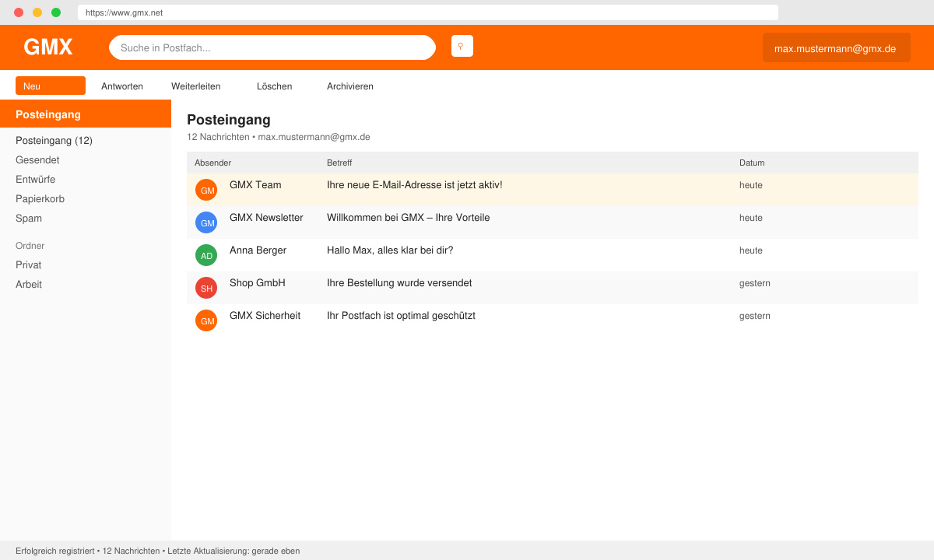Click sender name Anna Berger
The height and width of the screenshot is (560, 934).
point(258,250)
